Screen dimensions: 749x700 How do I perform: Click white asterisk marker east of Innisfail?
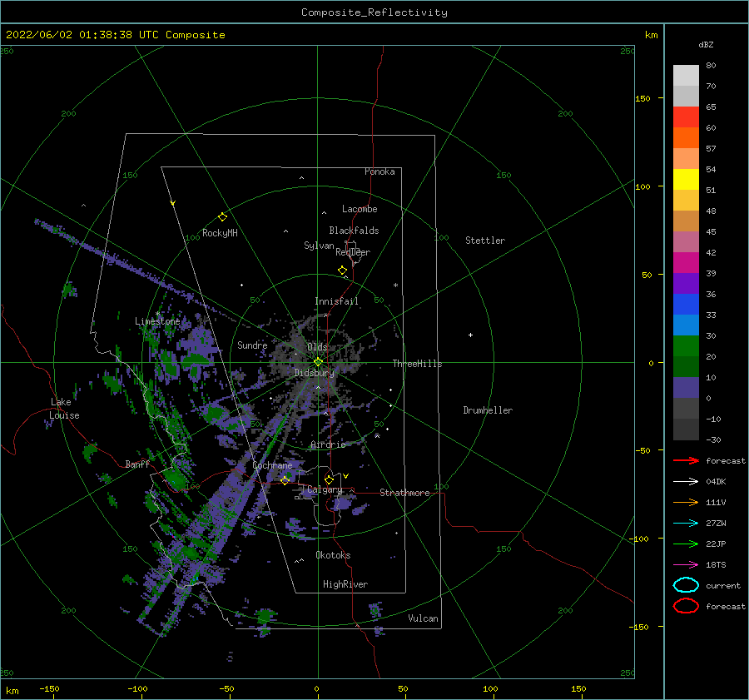395,285
